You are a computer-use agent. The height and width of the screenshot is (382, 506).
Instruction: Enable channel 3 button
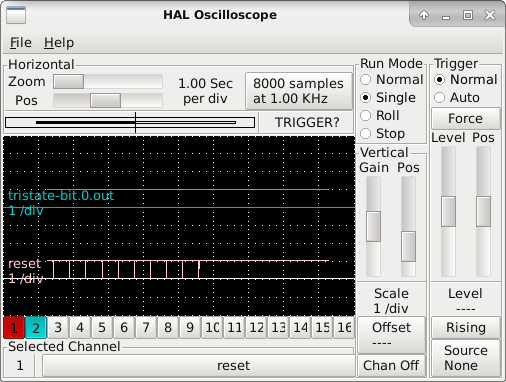tap(58, 328)
